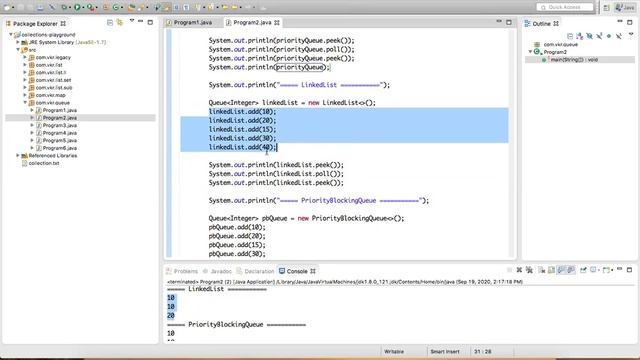The height and width of the screenshot is (360, 640).
Task: Minimize the Outline panel
Action: click(x=620, y=21)
